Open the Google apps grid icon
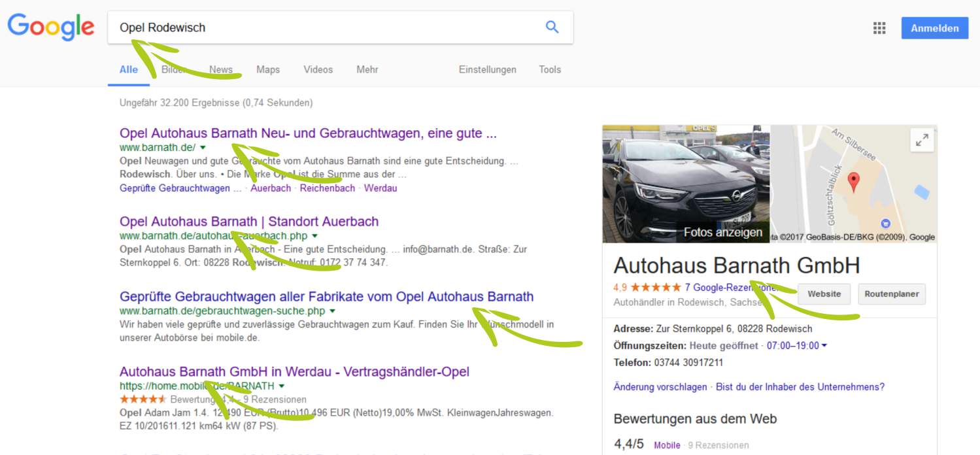Viewport: 980px width, 455px height. (879, 28)
